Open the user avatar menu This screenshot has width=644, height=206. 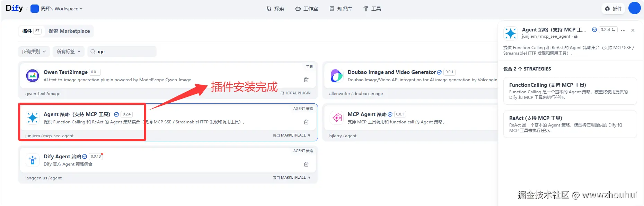(634, 8)
